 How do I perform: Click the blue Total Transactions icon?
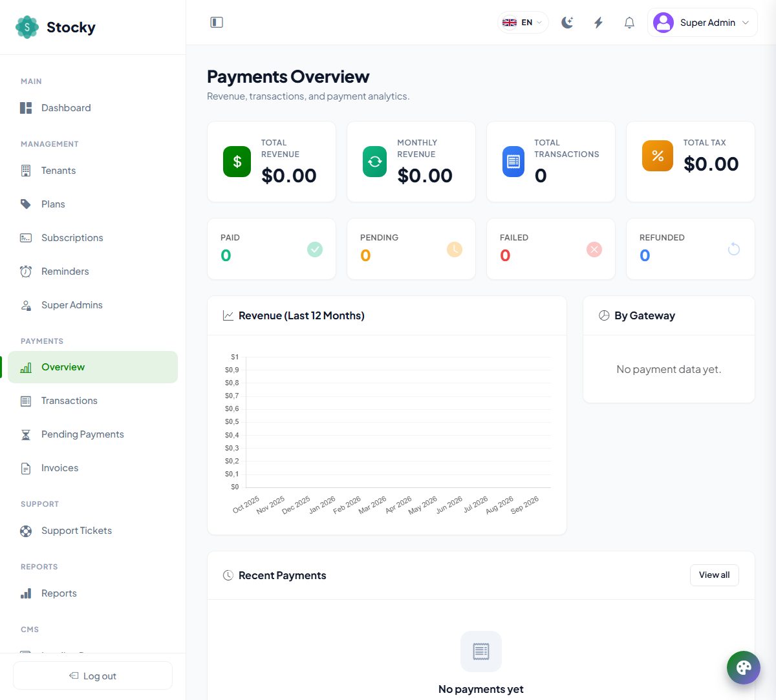click(x=513, y=162)
